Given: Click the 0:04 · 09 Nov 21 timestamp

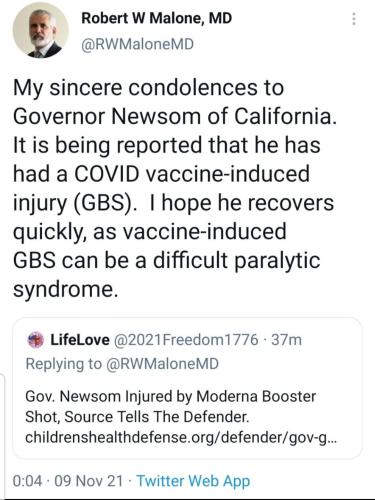Looking at the screenshot, I should 68,481.
